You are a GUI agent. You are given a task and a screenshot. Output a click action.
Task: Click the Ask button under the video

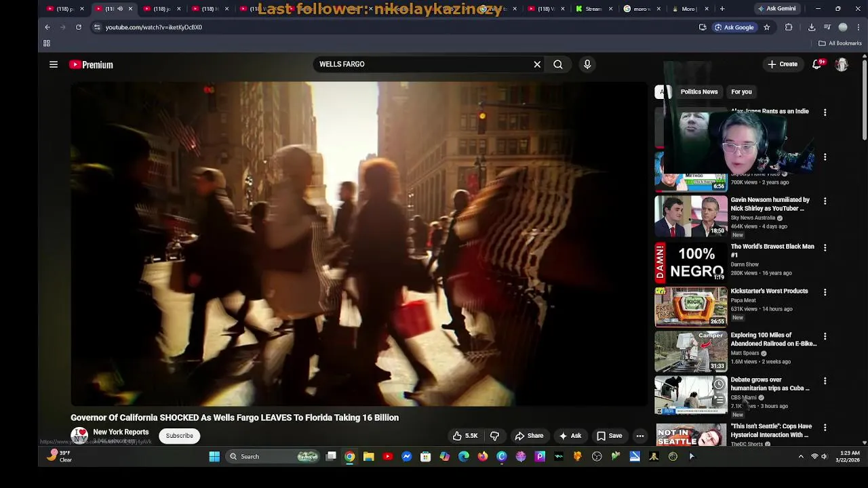(x=570, y=436)
